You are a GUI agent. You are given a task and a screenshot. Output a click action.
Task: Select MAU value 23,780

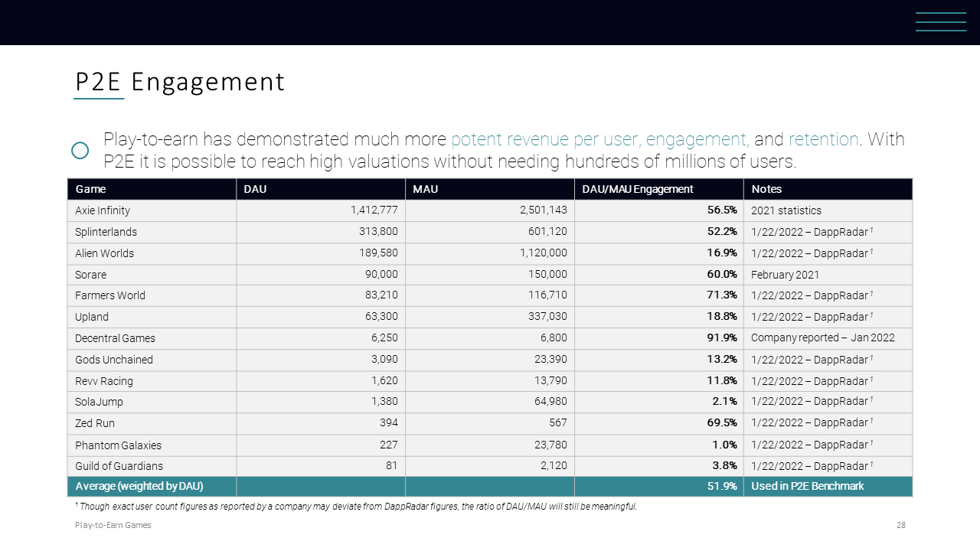(x=550, y=445)
